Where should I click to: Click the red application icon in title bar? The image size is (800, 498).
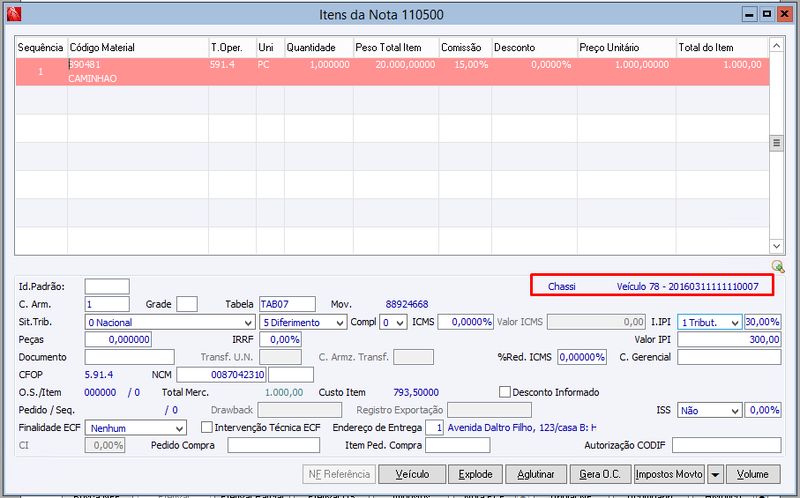tap(14, 14)
